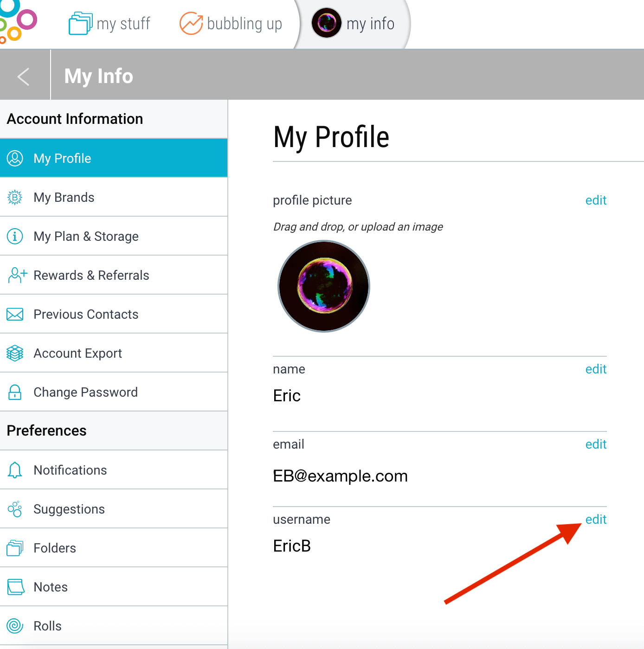Click the Change Password lock icon

(x=15, y=392)
